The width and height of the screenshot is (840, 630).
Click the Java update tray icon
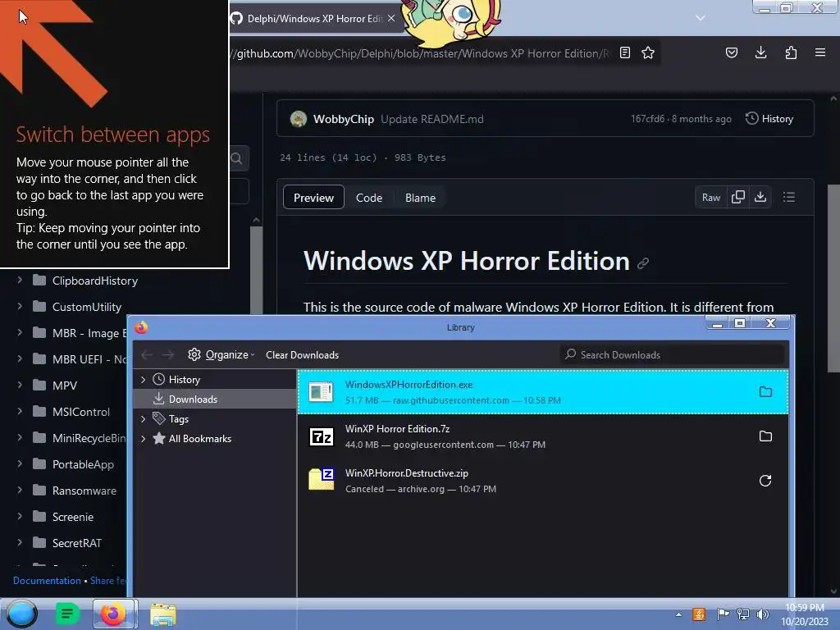(x=699, y=614)
